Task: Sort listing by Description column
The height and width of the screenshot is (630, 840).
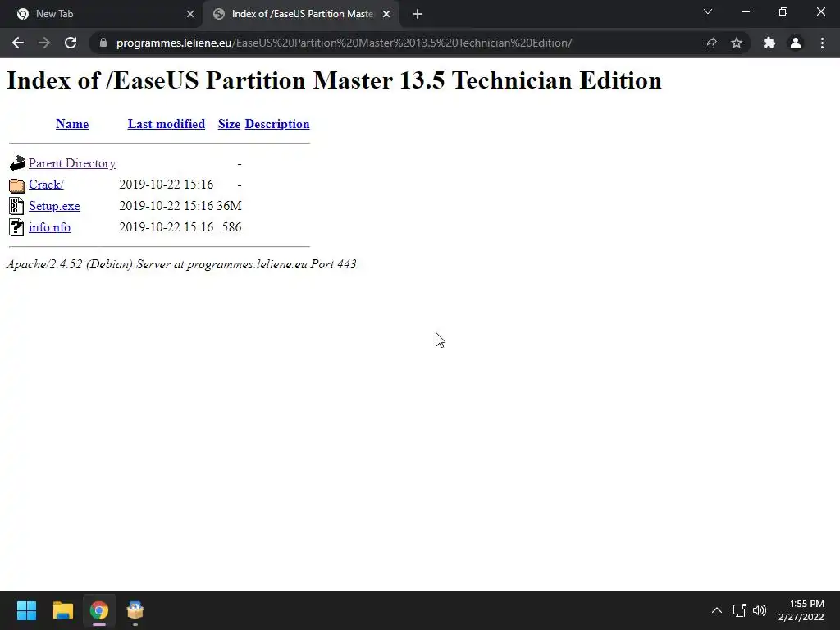Action: pos(277,124)
